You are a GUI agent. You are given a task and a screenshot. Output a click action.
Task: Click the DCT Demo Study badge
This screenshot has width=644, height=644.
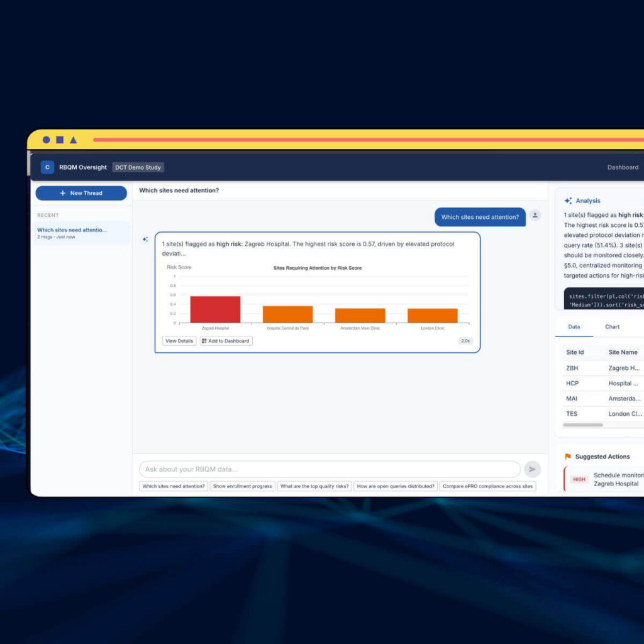click(138, 167)
